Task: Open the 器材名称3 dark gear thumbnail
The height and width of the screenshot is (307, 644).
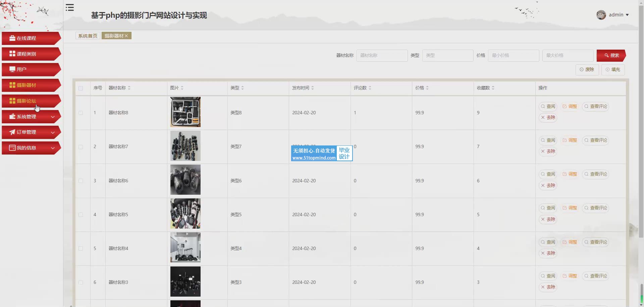Action: (x=185, y=282)
